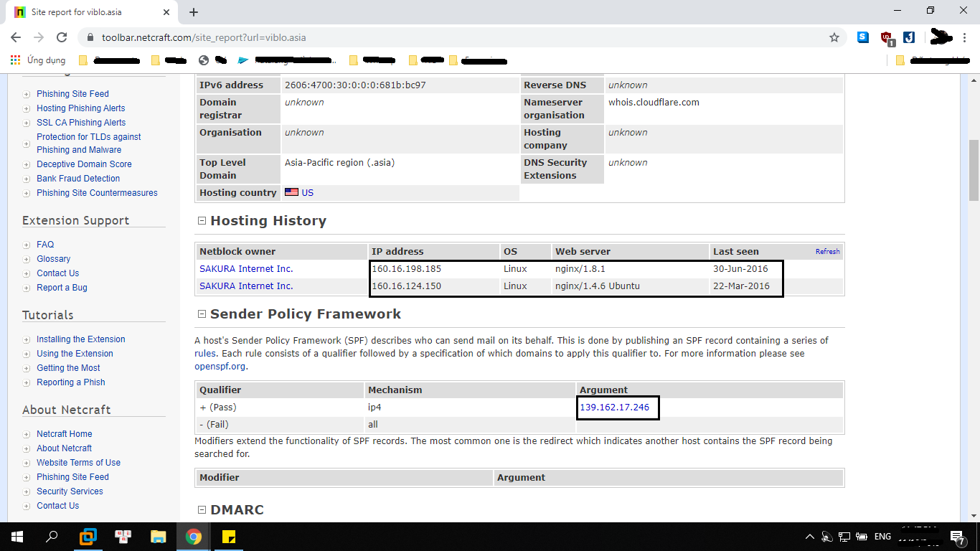Open File Explorer from the taskbar
This screenshot has width=980, height=551.
click(159, 537)
